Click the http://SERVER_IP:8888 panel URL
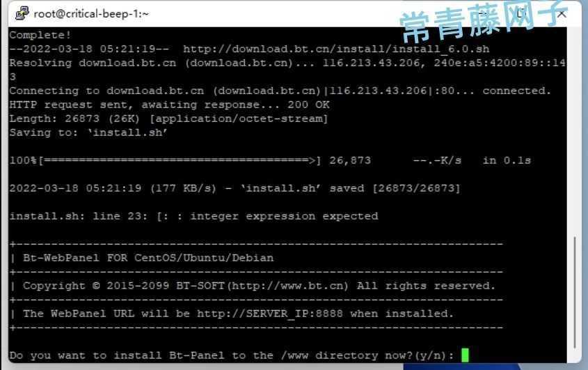This screenshot has width=588, height=370. (270, 314)
